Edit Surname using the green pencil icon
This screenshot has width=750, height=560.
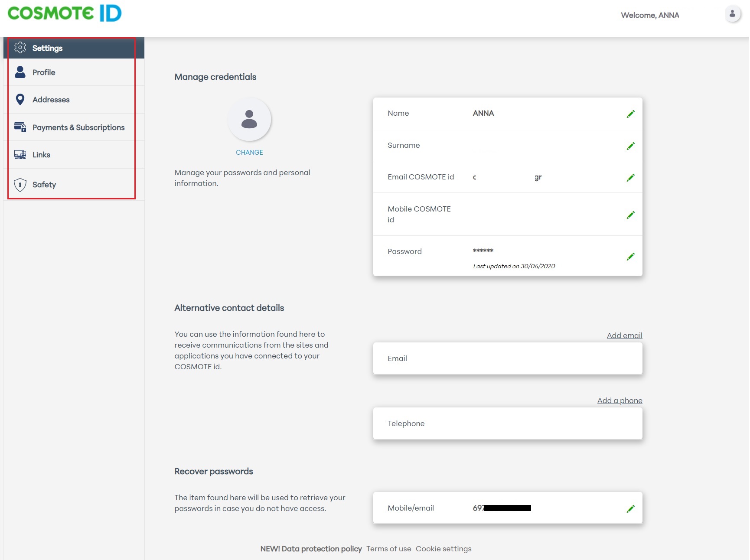pyautogui.click(x=631, y=146)
